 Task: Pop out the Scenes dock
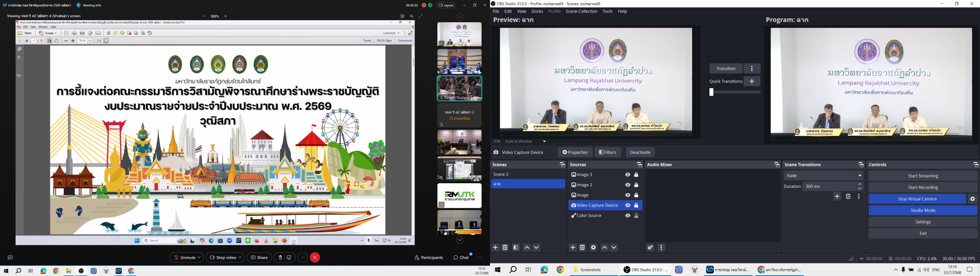562,164
